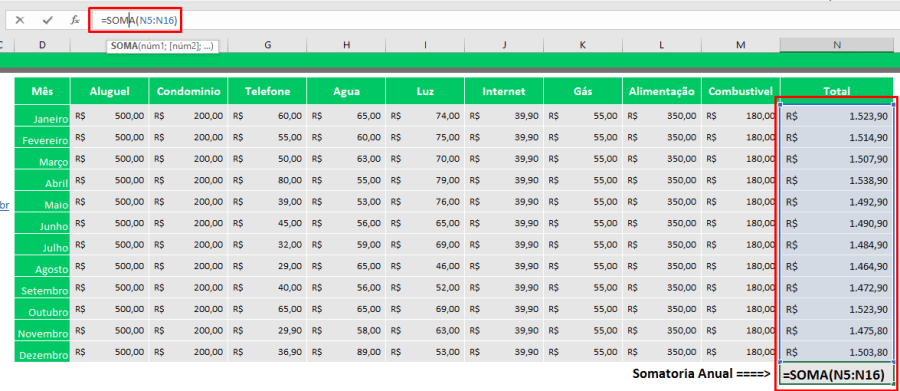Click Julho total cell 1.484,90
900x391 pixels.
point(837,244)
